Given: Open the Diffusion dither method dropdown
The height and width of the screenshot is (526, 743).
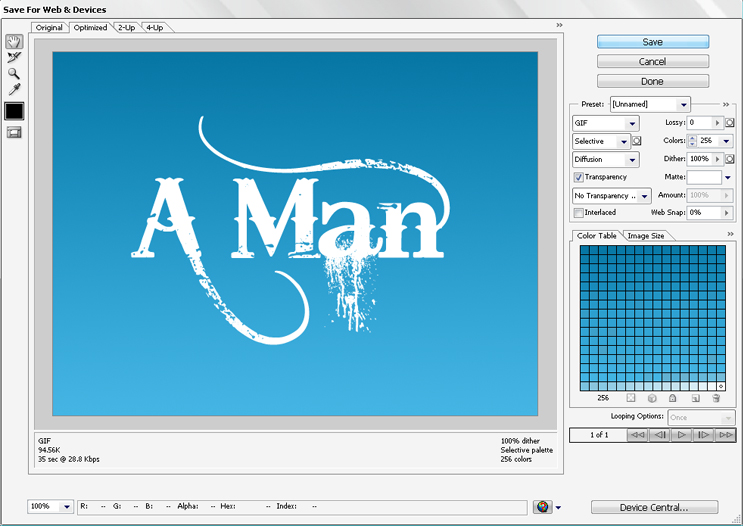Looking at the screenshot, I should point(605,159).
